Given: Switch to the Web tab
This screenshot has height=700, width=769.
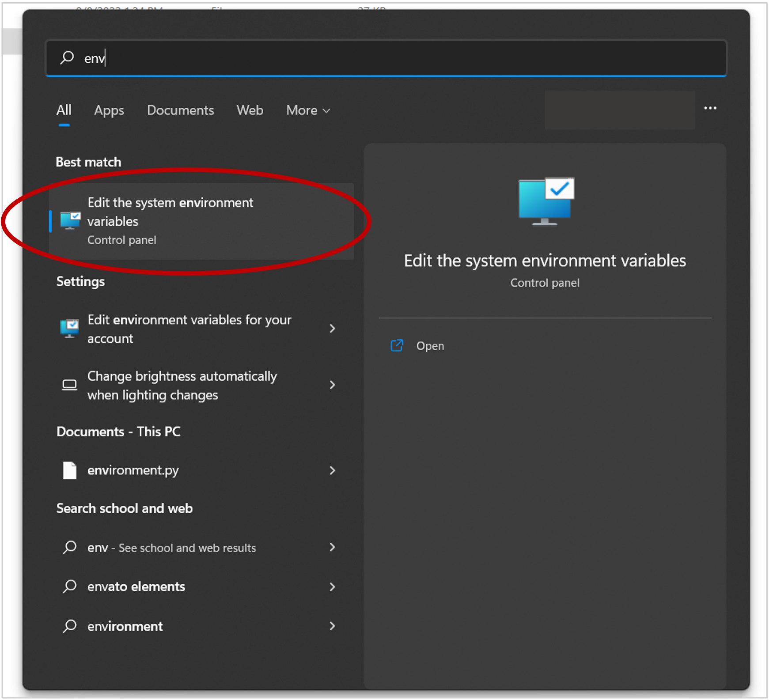Looking at the screenshot, I should (250, 110).
